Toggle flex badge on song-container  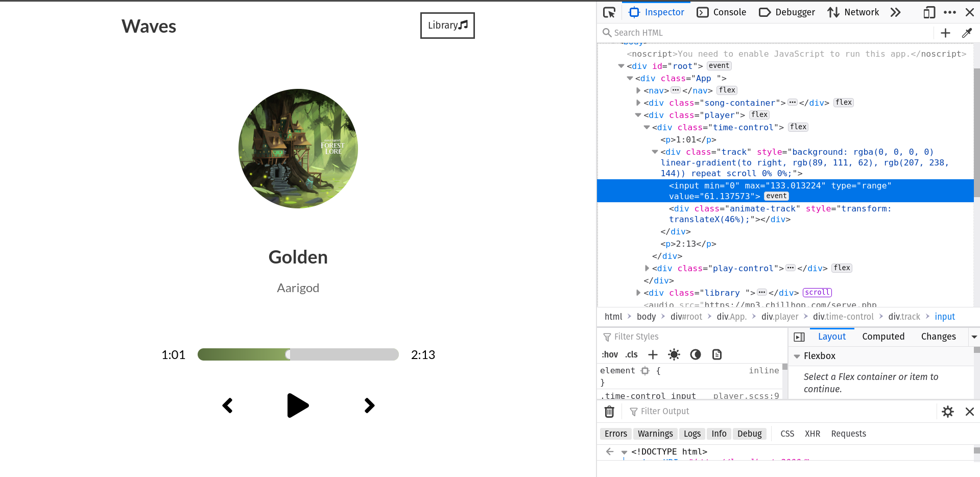tap(844, 103)
